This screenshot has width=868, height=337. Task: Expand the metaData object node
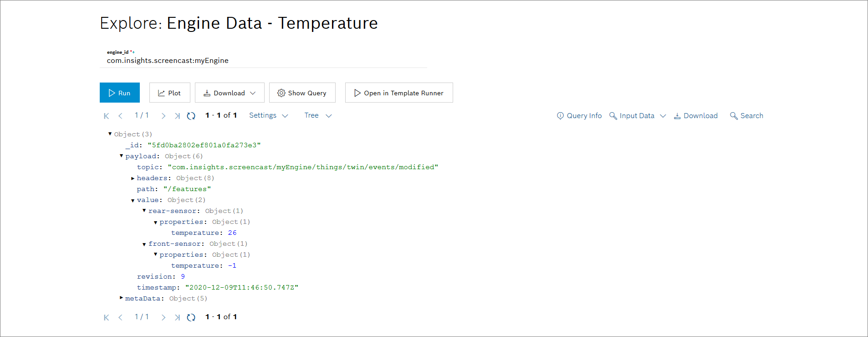click(121, 298)
